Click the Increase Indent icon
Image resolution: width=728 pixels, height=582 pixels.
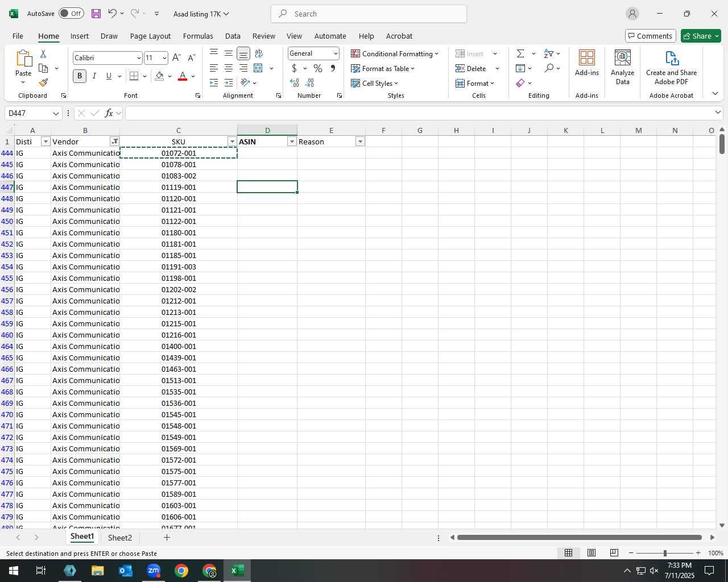click(229, 83)
